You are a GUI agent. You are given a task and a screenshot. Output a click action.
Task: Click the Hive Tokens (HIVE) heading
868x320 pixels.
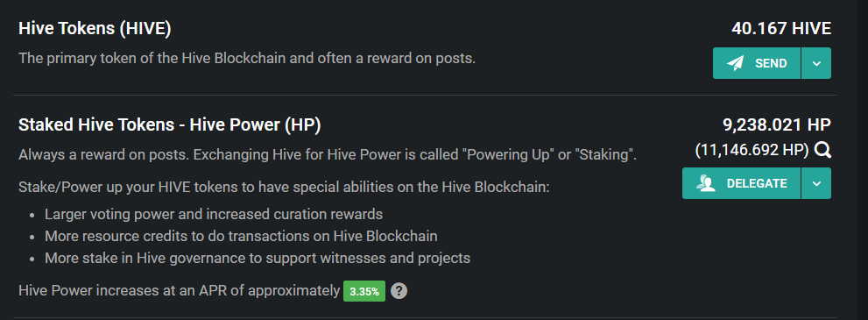(x=95, y=29)
